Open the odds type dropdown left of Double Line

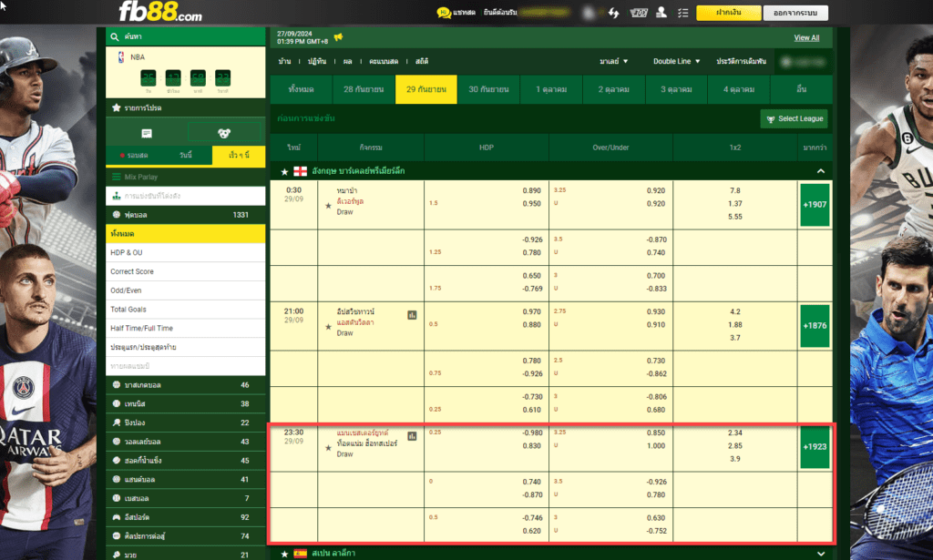click(x=613, y=61)
